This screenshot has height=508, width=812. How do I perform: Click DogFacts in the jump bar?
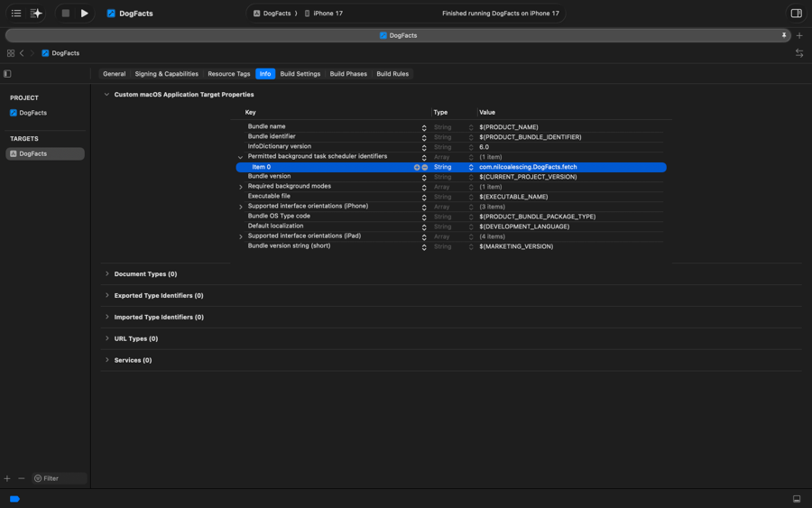coord(60,53)
